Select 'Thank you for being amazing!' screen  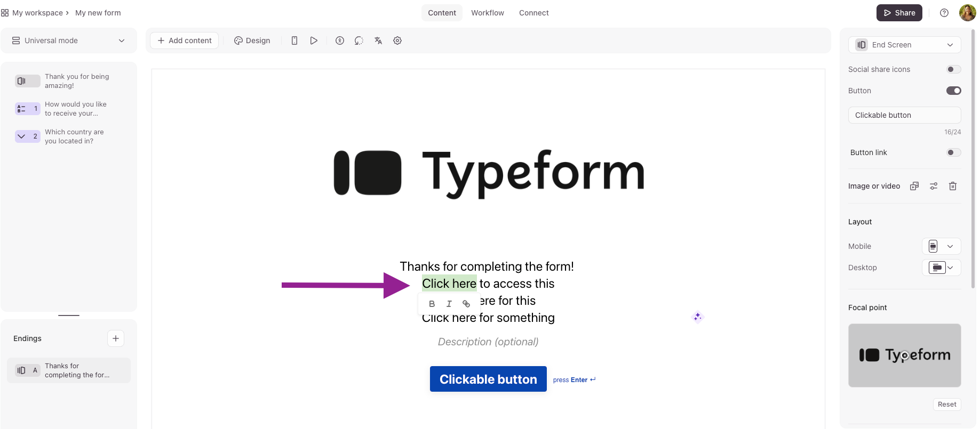(69, 81)
